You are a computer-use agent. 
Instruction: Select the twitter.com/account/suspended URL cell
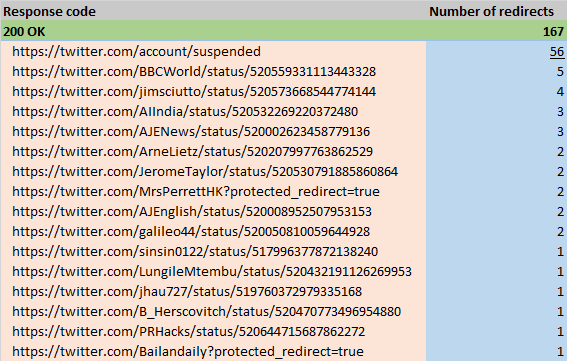tap(136, 52)
